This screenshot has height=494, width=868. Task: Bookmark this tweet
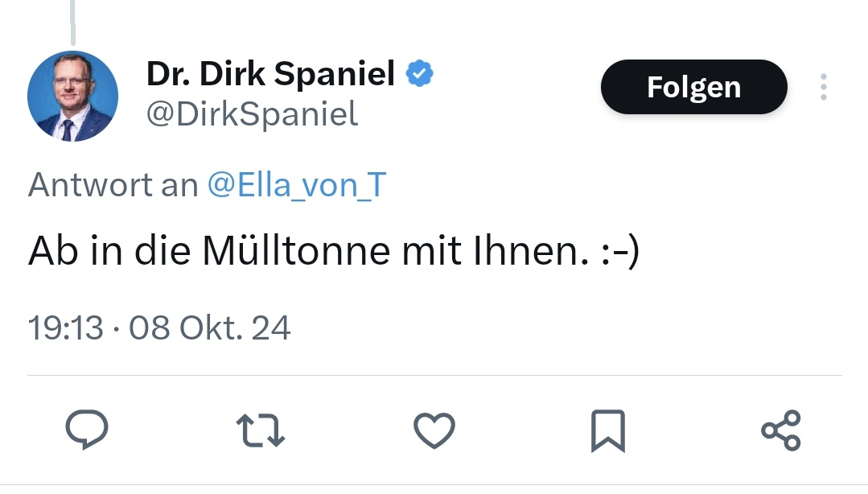coord(608,431)
